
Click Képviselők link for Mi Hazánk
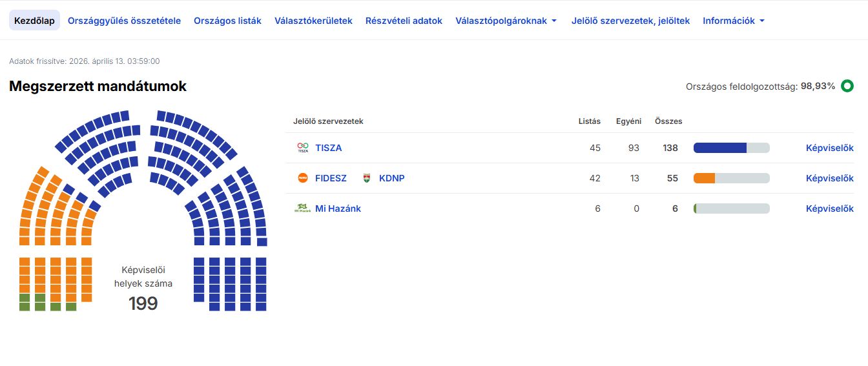(829, 208)
